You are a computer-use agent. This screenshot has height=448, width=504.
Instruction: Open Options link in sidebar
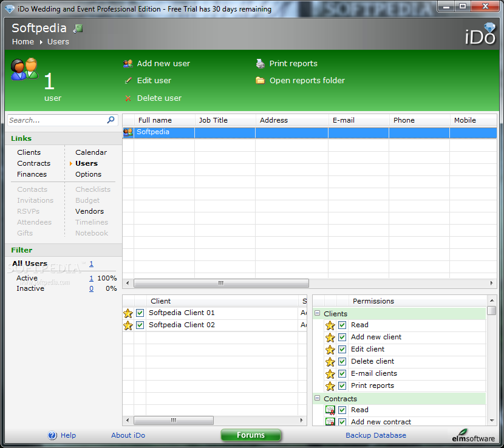pos(89,174)
